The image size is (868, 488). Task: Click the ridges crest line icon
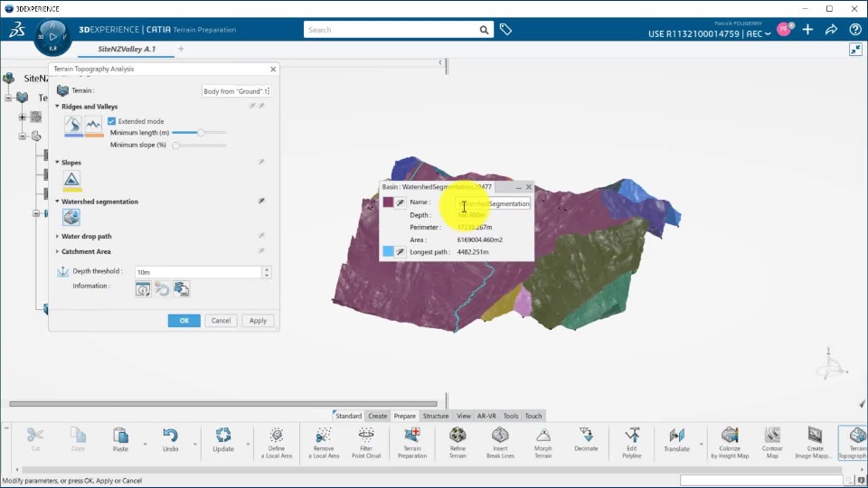click(x=93, y=125)
